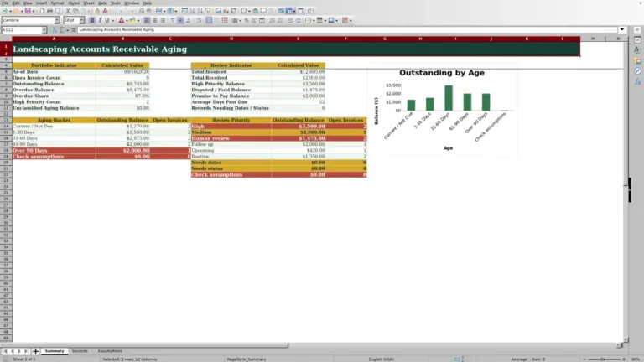Center cell text horizontally
The image size is (644, 362).
pyautogui.click(x=155, y=20)
